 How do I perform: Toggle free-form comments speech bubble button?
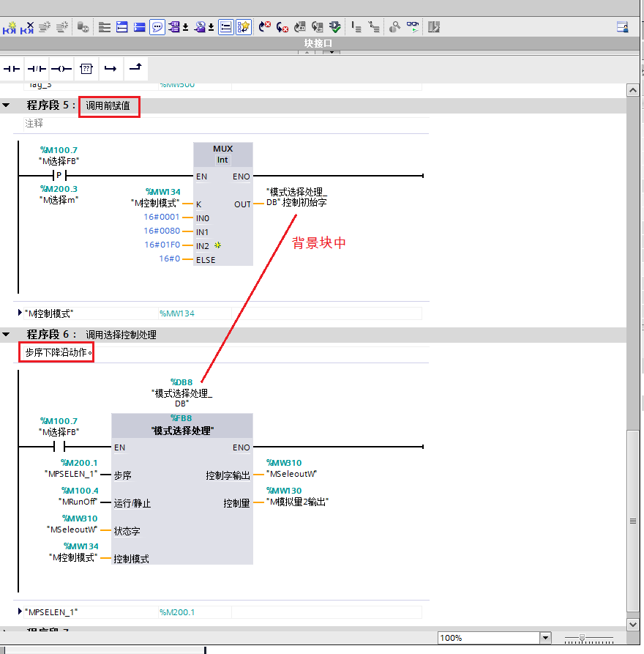(157, 27)
